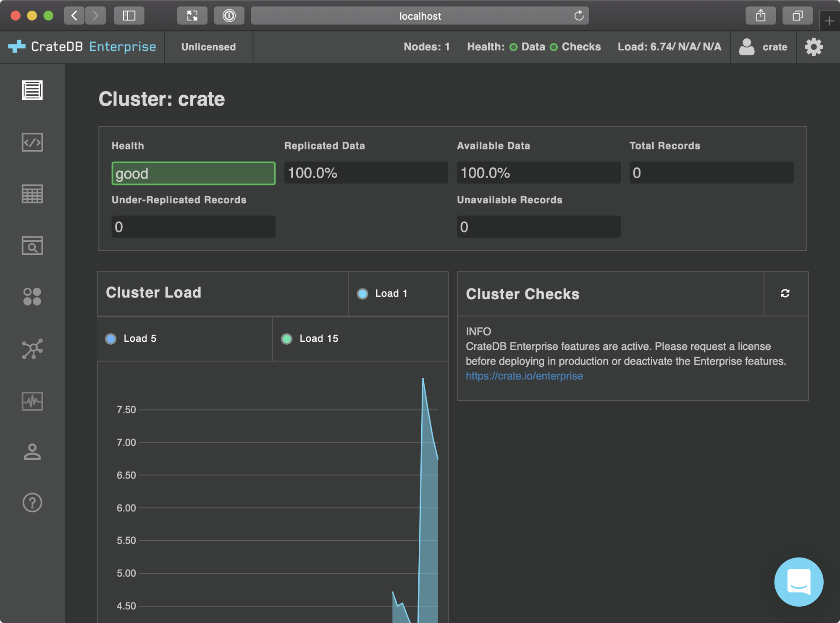This screenshot has height=623, width=840.
Task: Open the SQL Console from the sidebar
Action: 32,143
